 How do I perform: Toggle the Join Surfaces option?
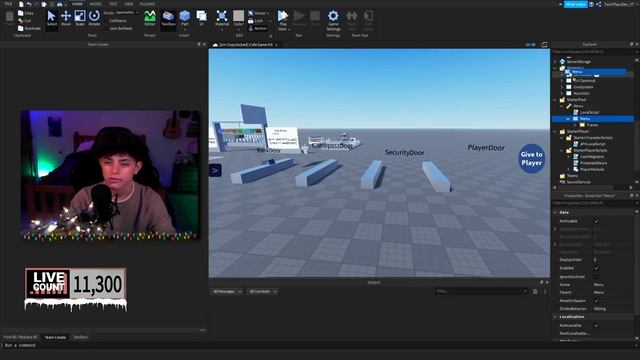point(120,29)
